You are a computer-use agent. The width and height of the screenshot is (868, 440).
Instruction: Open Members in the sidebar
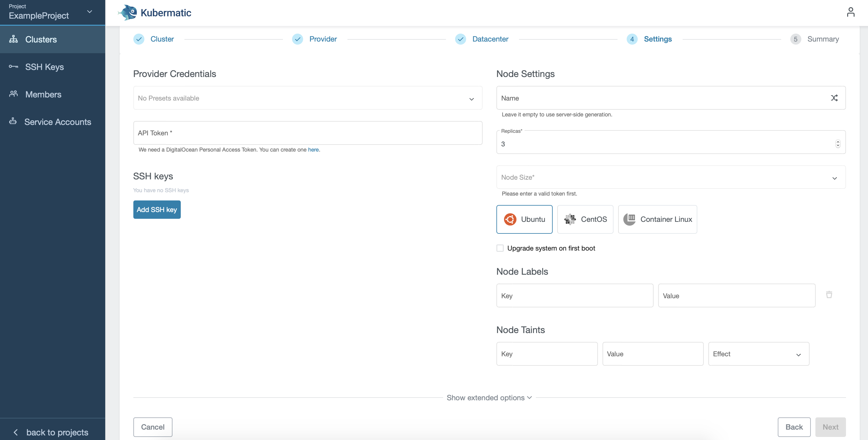tap(53, 94)
